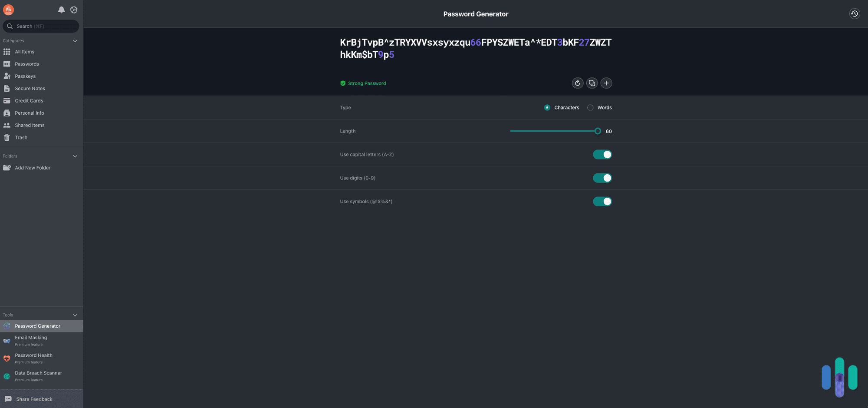Open the Email Masking tool
The image size is (868, 408).
(x=31, y=340)
